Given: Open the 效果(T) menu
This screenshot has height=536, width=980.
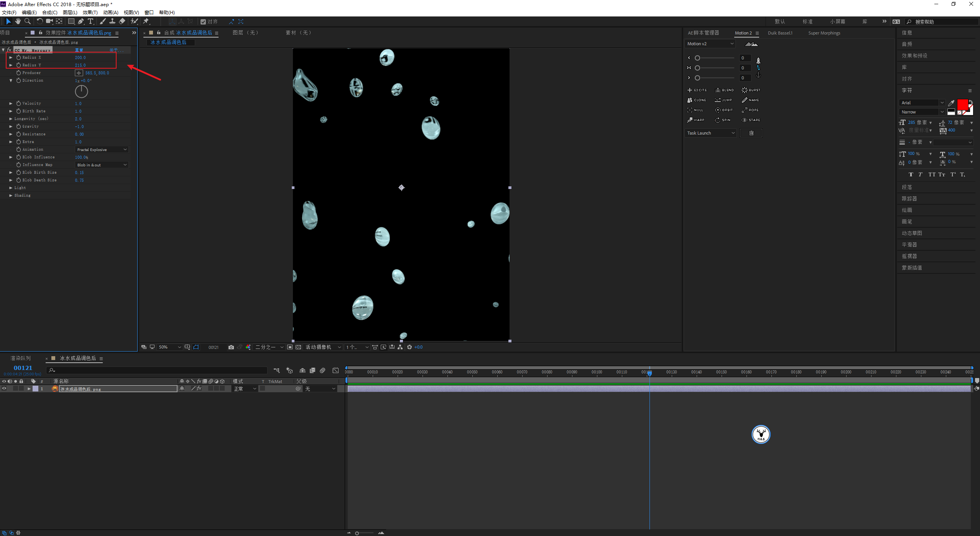Looking at the screenshot, I should point(90,12).
